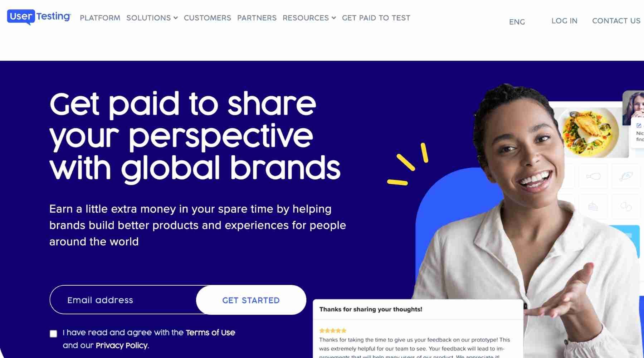Image resolution: width=644 pixels, height=358 pixels.
Task: Open the Customers nav item
Action: [x=208, y=18]
